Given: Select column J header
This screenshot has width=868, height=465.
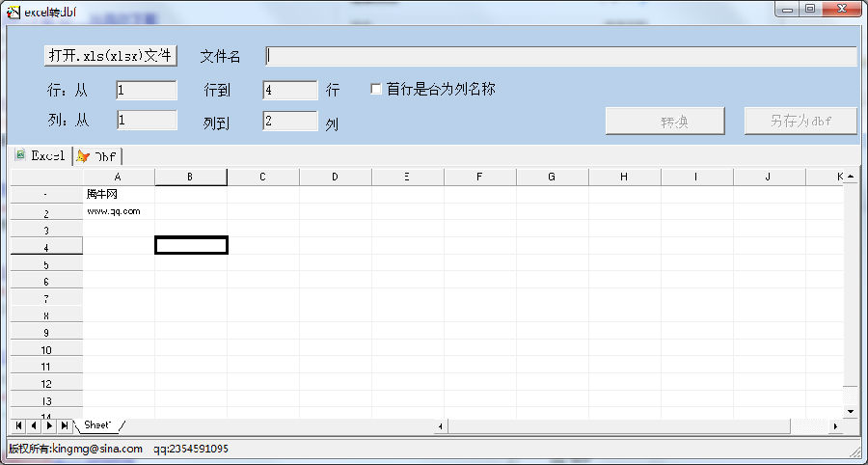Looking at the screenshot, I should click(x=769, y=178).
